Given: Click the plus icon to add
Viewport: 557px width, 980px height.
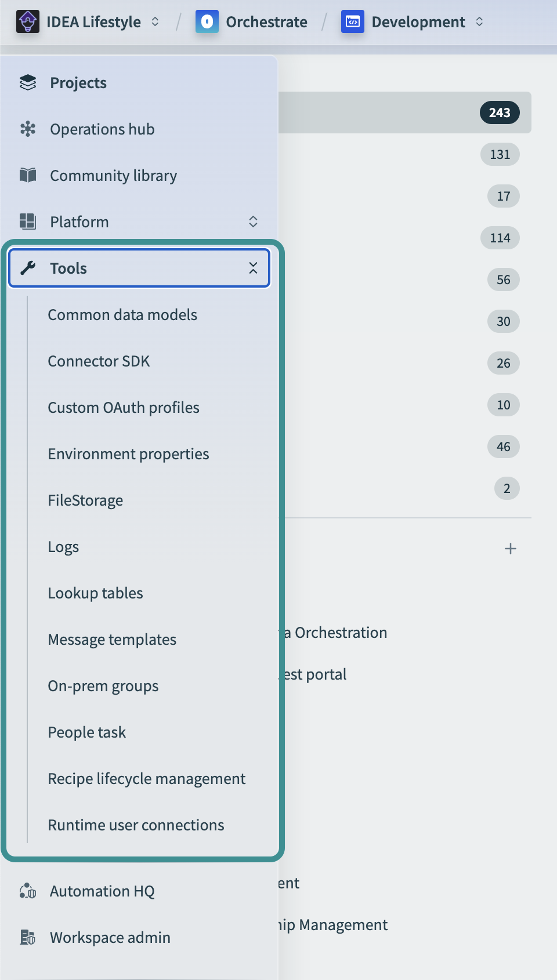Looking at the screenshot, I should pos(511,549).
